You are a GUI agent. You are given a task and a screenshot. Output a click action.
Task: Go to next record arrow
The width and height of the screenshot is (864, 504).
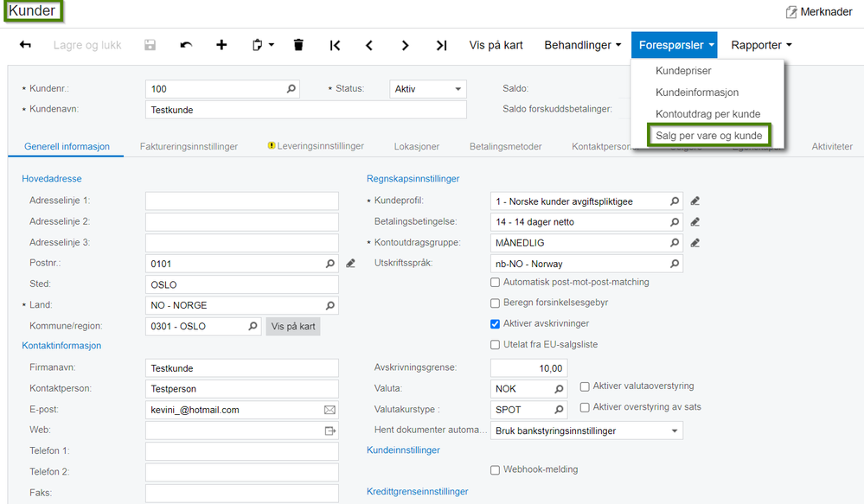click(x=405, y=45)
